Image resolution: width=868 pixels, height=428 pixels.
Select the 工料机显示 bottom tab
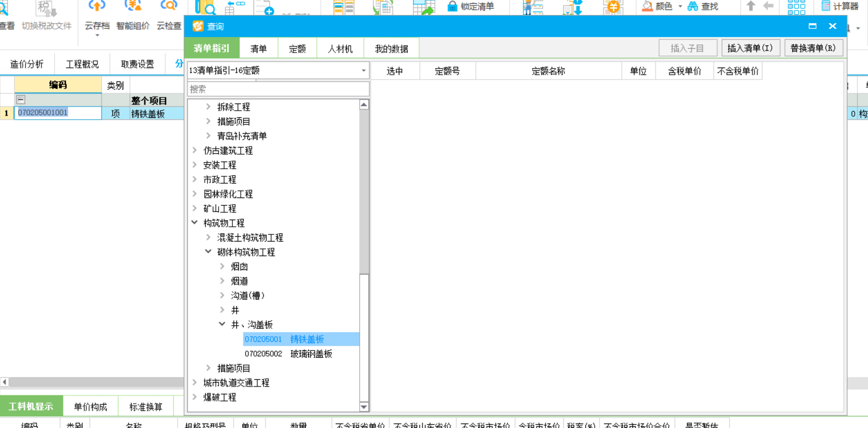point(32,406)
